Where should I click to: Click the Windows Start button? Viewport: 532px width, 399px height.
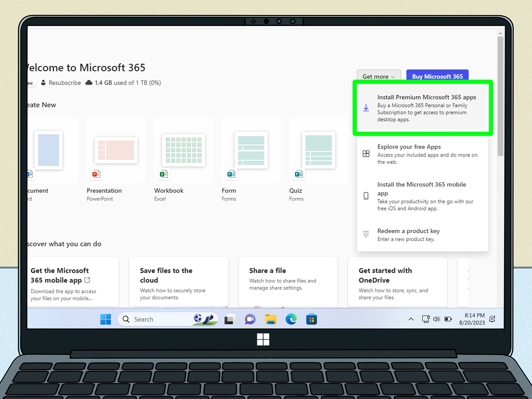coord(105,319)
